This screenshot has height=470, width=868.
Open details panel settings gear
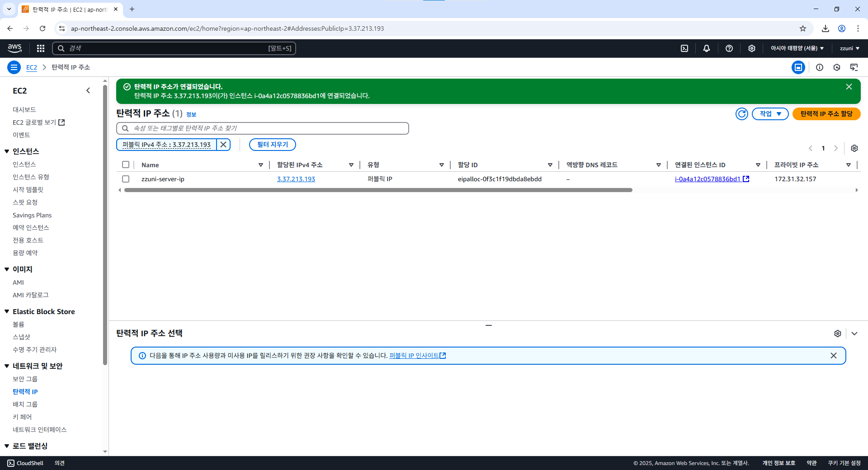coord(838,334)
